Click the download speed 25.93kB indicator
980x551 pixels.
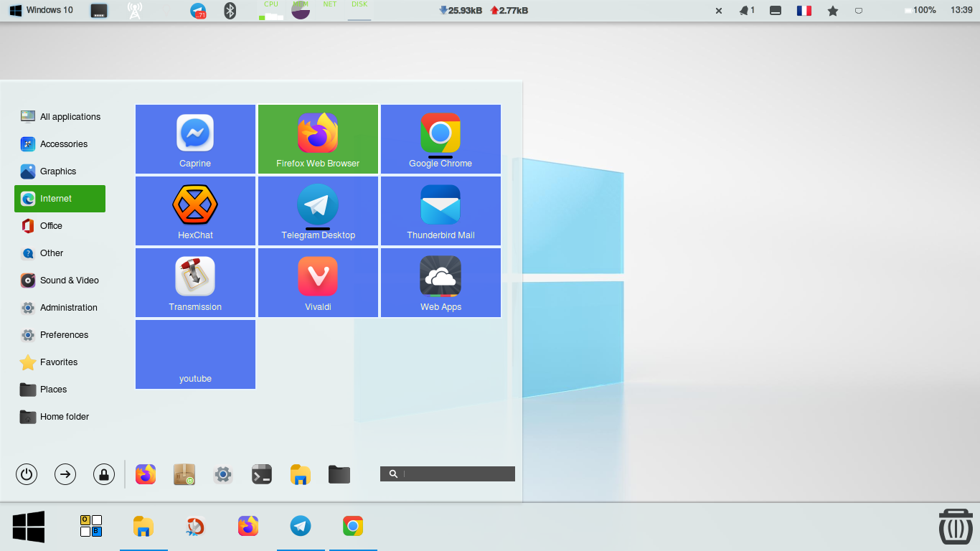(460, 11)
